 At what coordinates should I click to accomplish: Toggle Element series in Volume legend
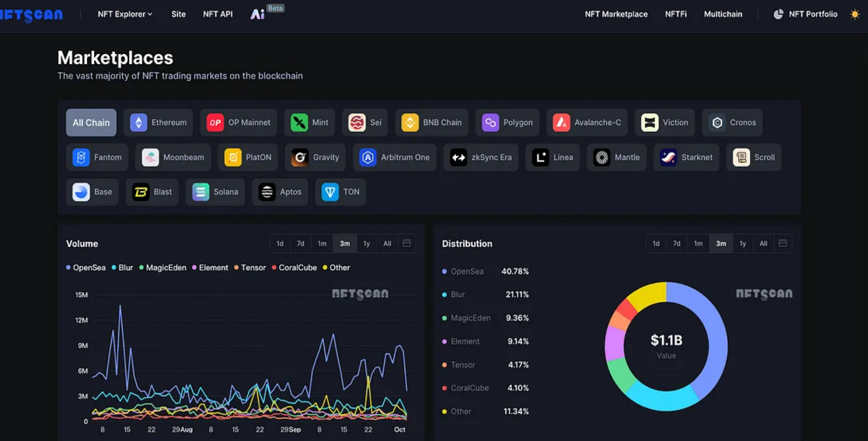coord(210,267)
